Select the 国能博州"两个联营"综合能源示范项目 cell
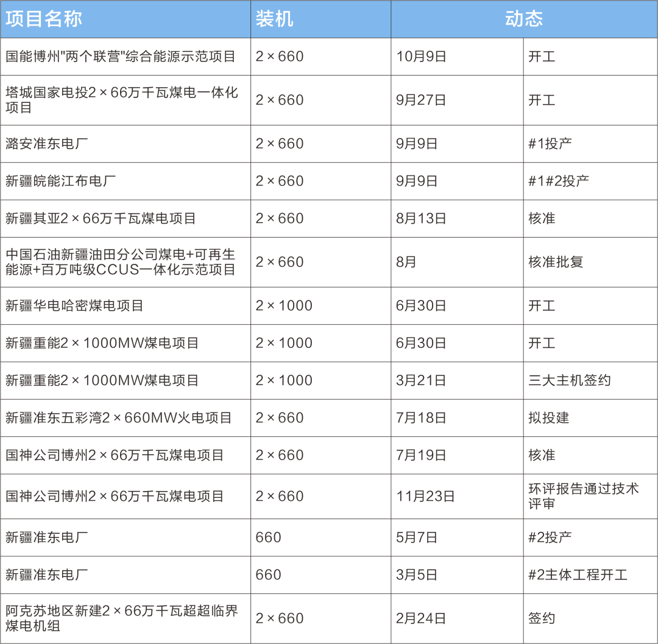The height and width of the screenshot is (644, 658). point(126,57)
